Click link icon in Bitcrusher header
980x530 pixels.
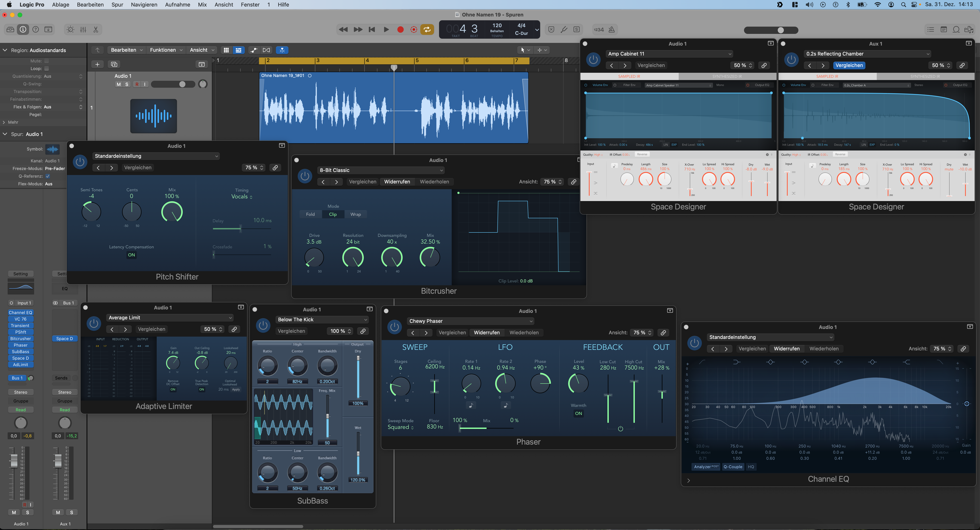573,182
